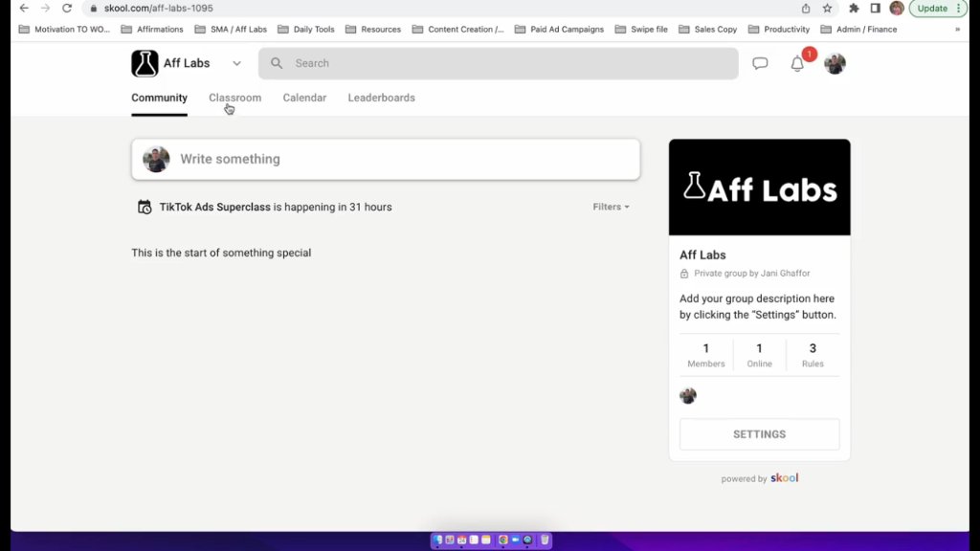Open the Calendar tab
This screenshot has height=551, width=980.
pyautogui.click(x=304, y=98)
